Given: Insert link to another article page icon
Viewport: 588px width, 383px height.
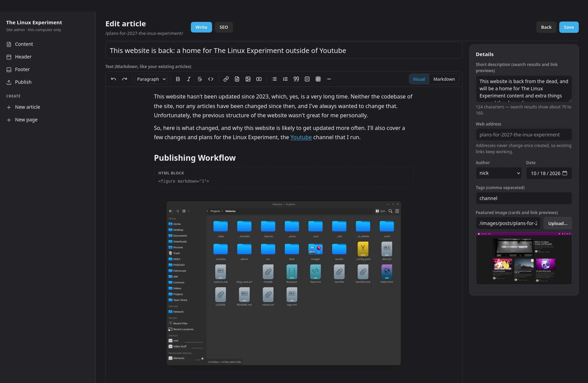Looking at the screenshot, I should click(x=237, y=79).
